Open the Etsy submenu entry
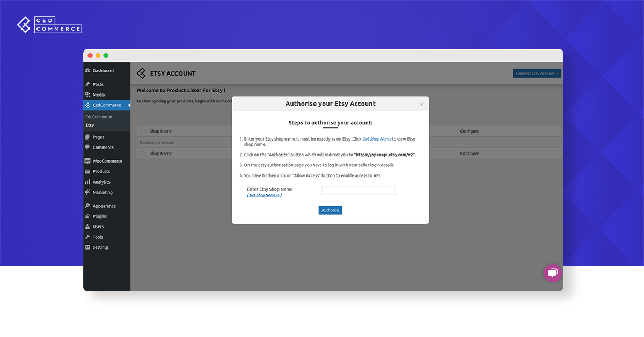This screenshot has height=337, width=644. click(x=90, y=125)
